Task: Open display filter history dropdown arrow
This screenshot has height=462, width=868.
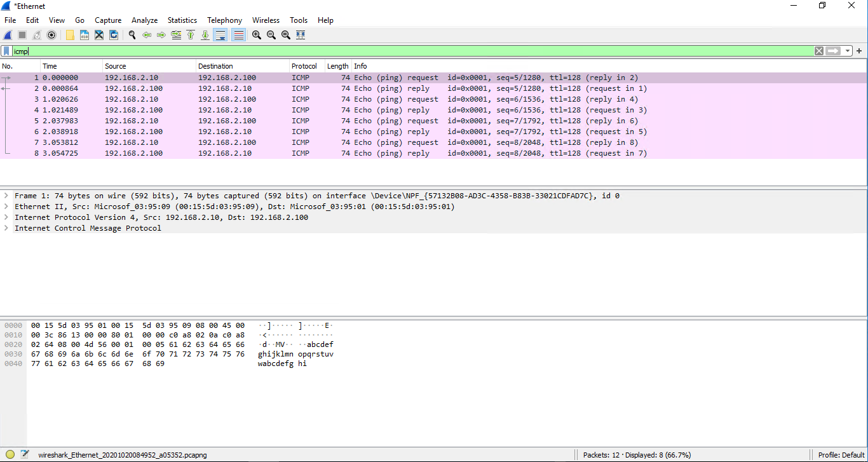Action: tap(848, 51)
